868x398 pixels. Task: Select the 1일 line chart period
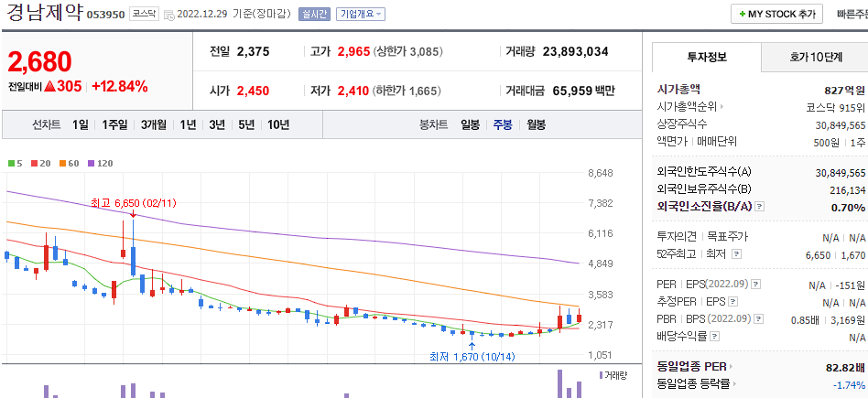[81, 125]
